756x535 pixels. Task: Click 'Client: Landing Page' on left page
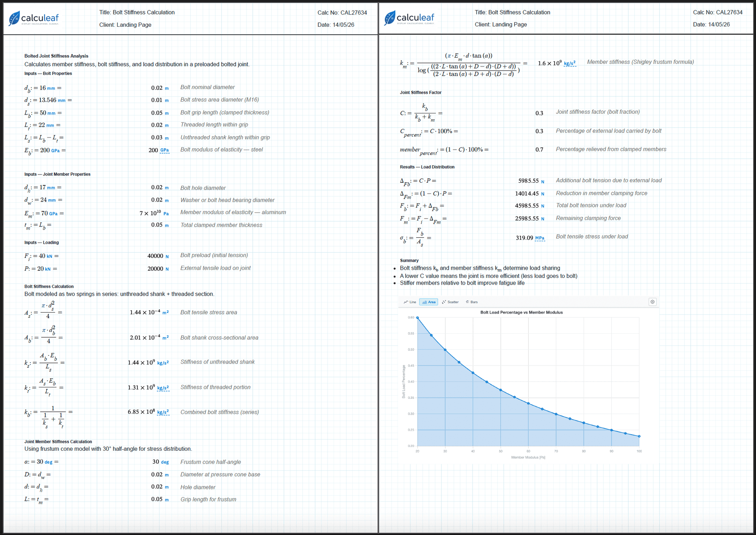(x=125, y=25)
